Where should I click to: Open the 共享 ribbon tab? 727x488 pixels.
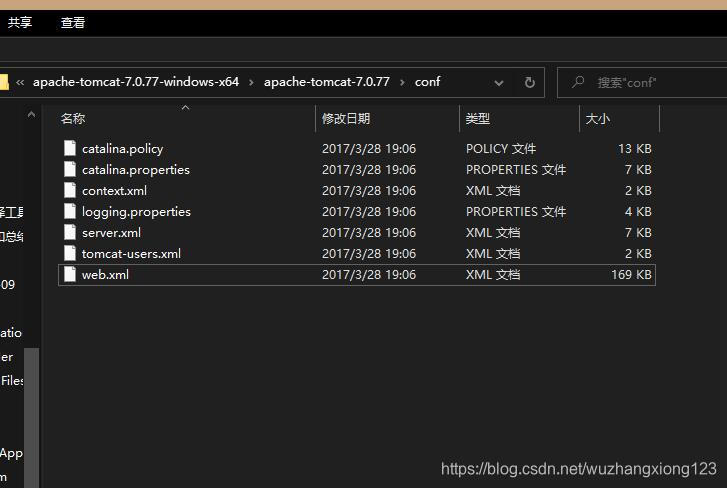(x=20, y=22)
